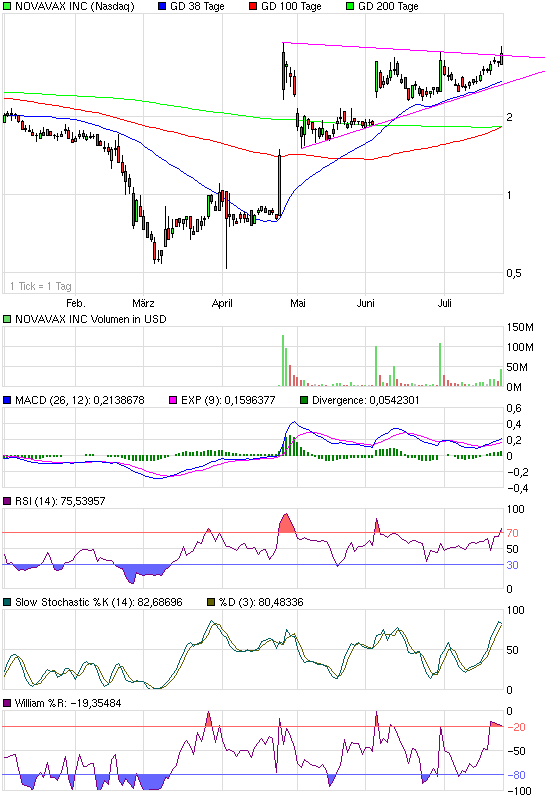This screenshot has height=799, width=545.
Task: Click the NOVAVAX INC (Nasdaq) legend label
Action: 74,7
